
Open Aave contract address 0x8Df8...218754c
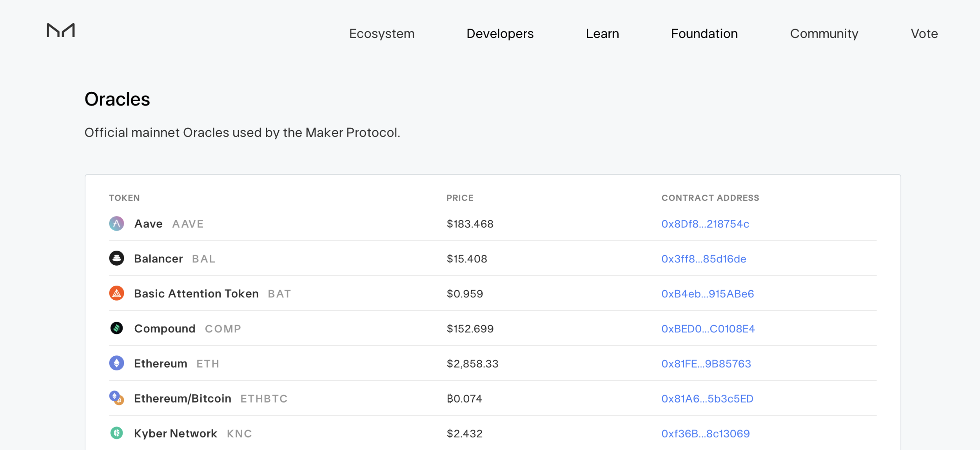tap(705, 224)
